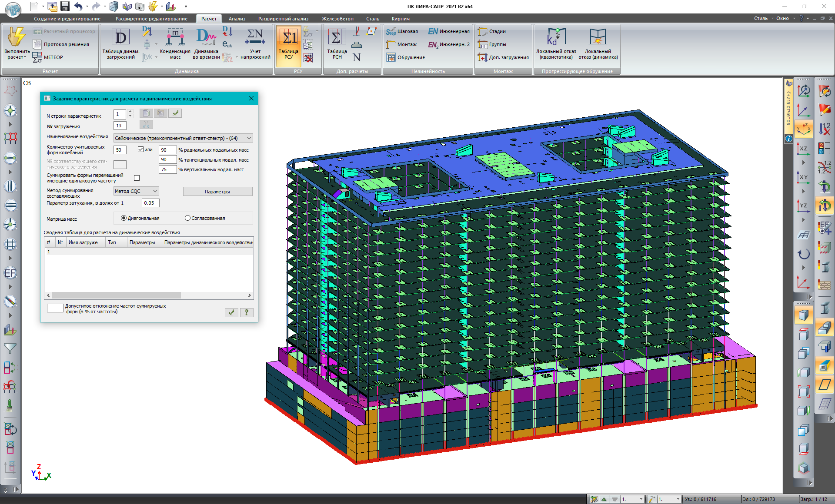835x504 pixels.
Task: Switch to the Анализ ribbon tab
Action: 237,19
